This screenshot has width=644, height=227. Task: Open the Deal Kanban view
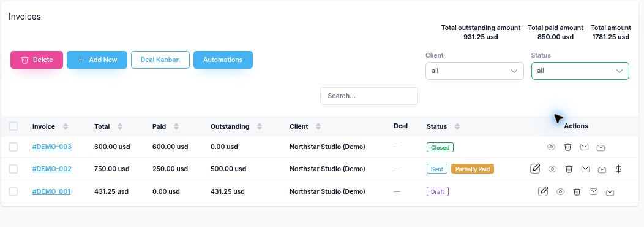[160, 60]
